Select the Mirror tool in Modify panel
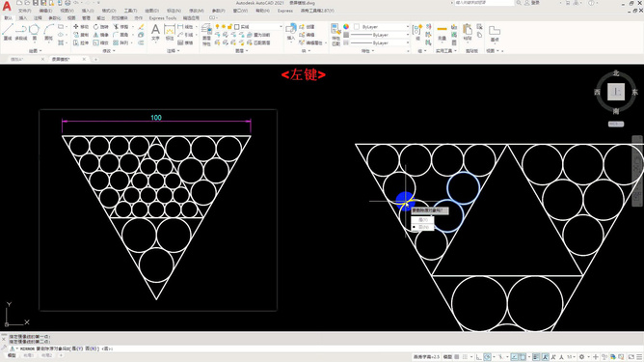 click(101, 35)
